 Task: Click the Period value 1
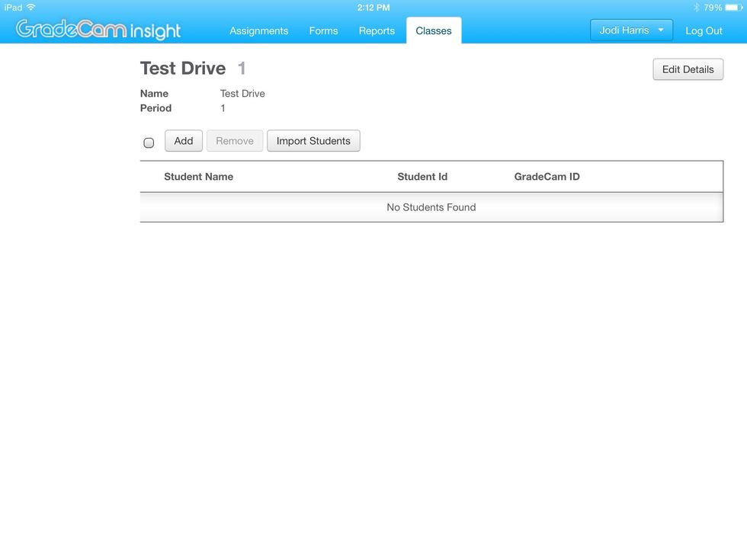click(x=223, y=108)
